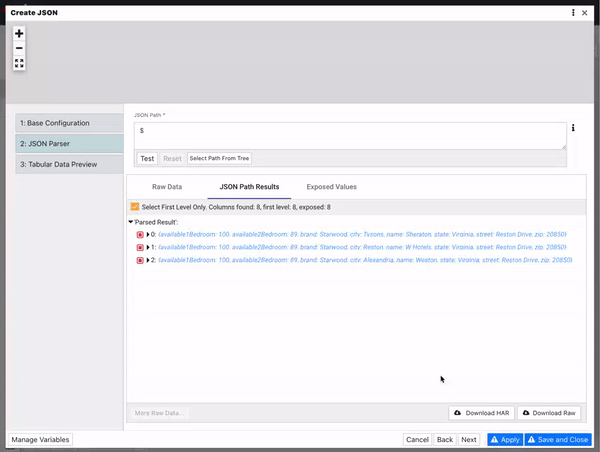Image resolution: width=600 pixels, height=452 pixels.
Task: Click the red icon on row 1
Action: pos(140,248)
